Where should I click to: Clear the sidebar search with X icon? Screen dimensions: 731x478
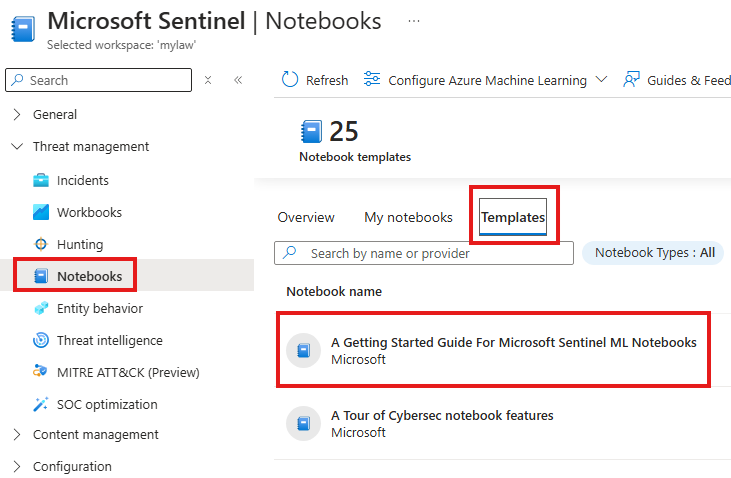pos(208,80)
